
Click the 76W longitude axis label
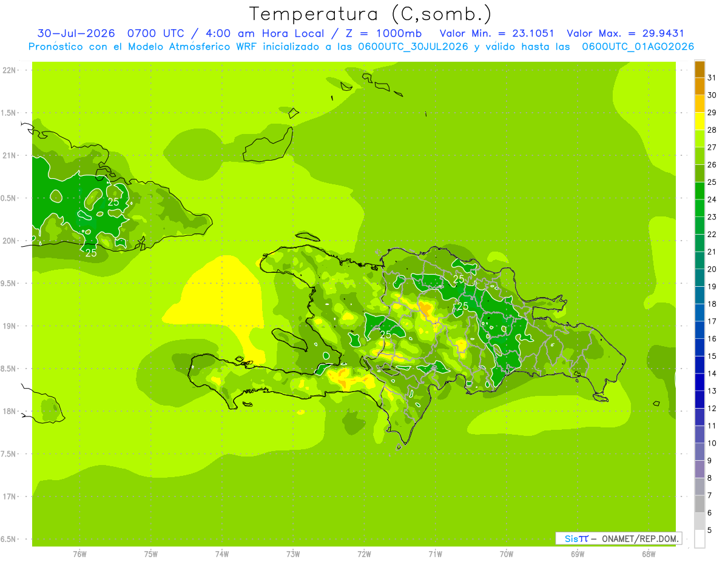point(79,554)
